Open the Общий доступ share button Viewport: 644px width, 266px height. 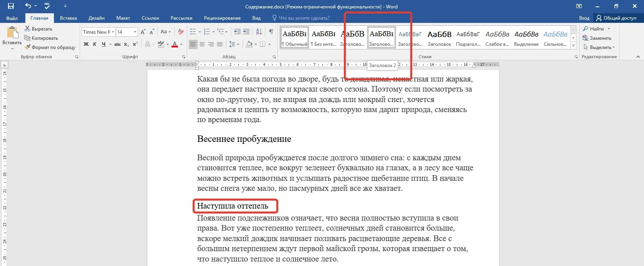(617, 18)
